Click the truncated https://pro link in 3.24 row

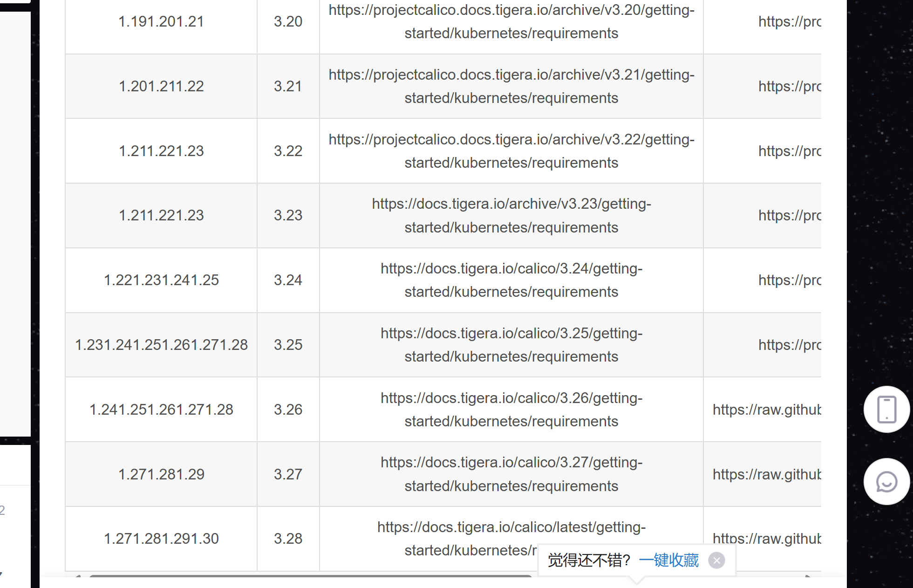(789, 280)
